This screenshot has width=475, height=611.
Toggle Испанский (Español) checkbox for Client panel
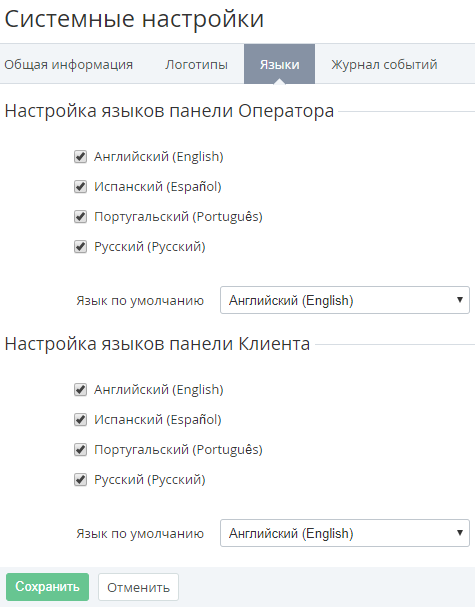pyautogui.click(x=80, y=420)
